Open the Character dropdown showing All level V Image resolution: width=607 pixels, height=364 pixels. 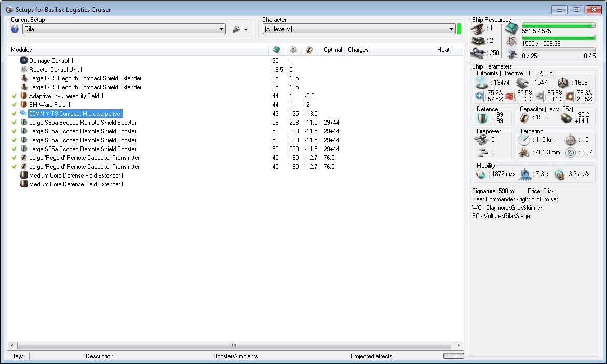coord(359,29)
